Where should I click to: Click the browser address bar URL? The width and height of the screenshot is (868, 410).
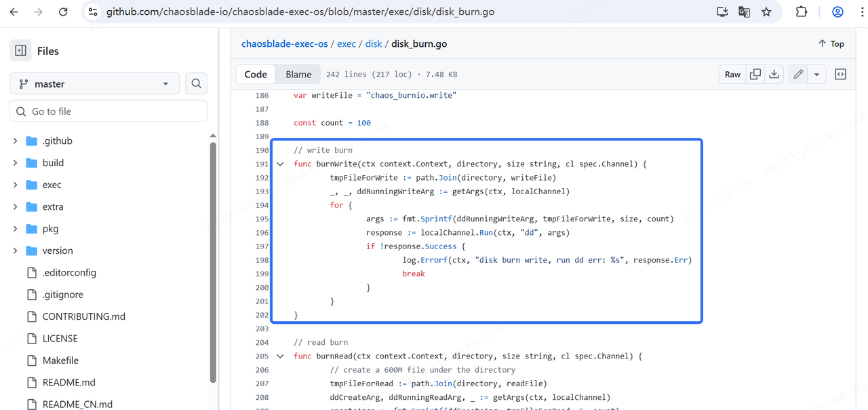pyautogui.click(x=300, y=12)
